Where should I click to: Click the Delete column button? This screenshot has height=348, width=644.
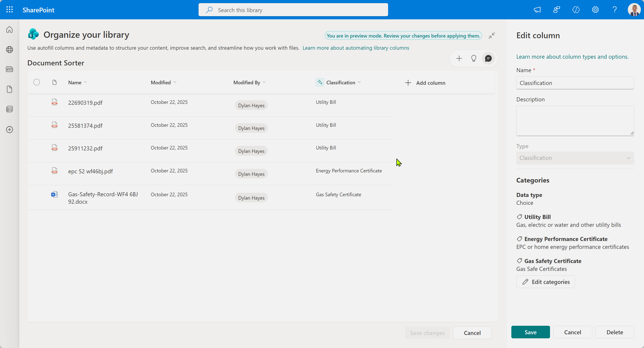tap(615, 332)
